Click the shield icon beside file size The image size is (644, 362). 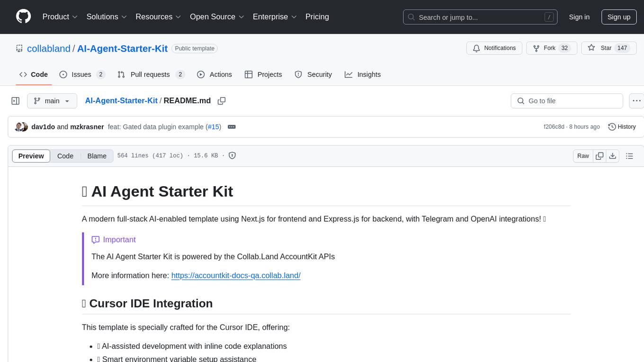coord(233,155)
